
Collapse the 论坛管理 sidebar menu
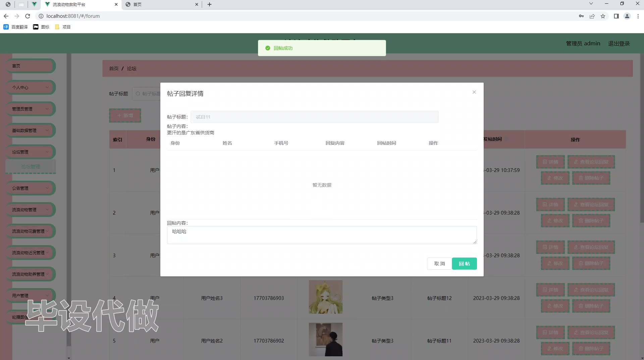(30, 152)
